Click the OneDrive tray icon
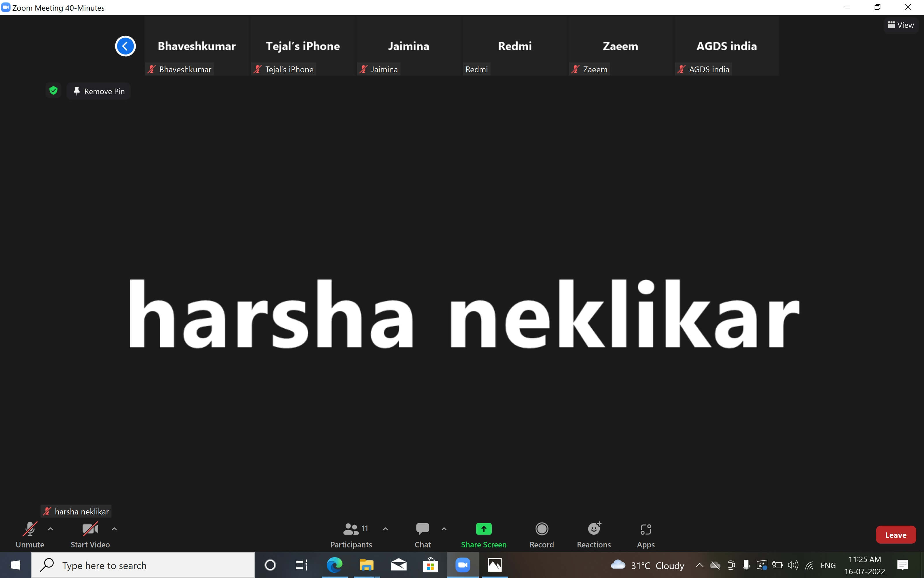The image size is (924, 578). tap(715, 565)
